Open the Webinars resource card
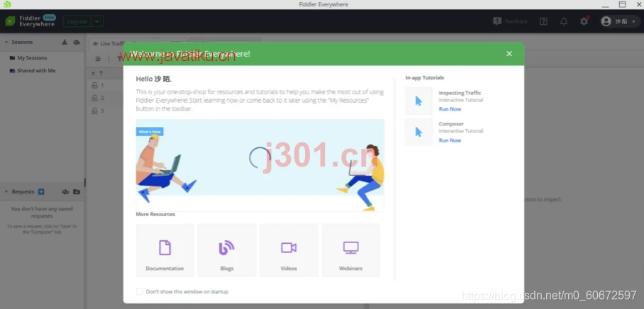The image size is (644, 309). (351, 250)
